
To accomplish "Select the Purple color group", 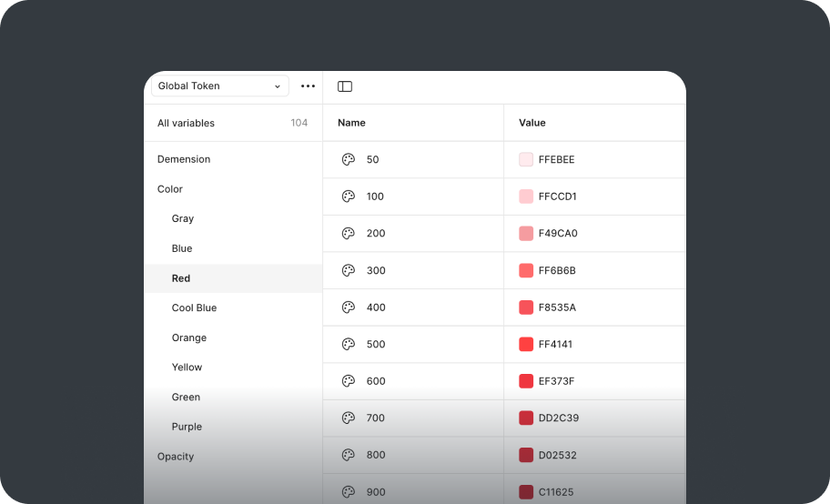I will point(187,427).
